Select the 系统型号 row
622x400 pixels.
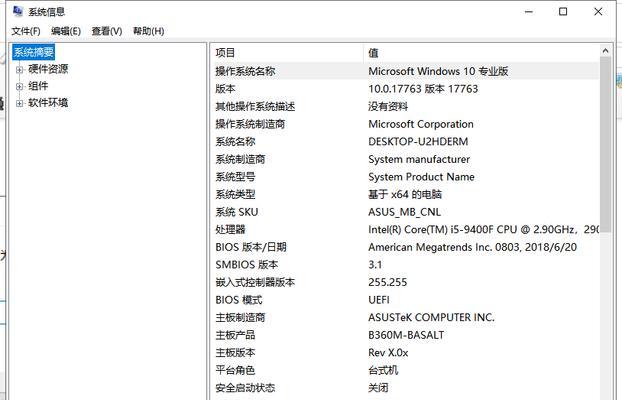(405, 177)
